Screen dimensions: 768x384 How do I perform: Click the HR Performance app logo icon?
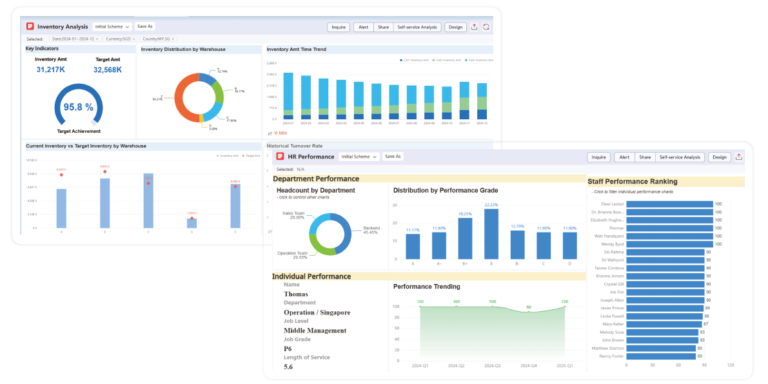pyautogui.click(x=280, y=157)
